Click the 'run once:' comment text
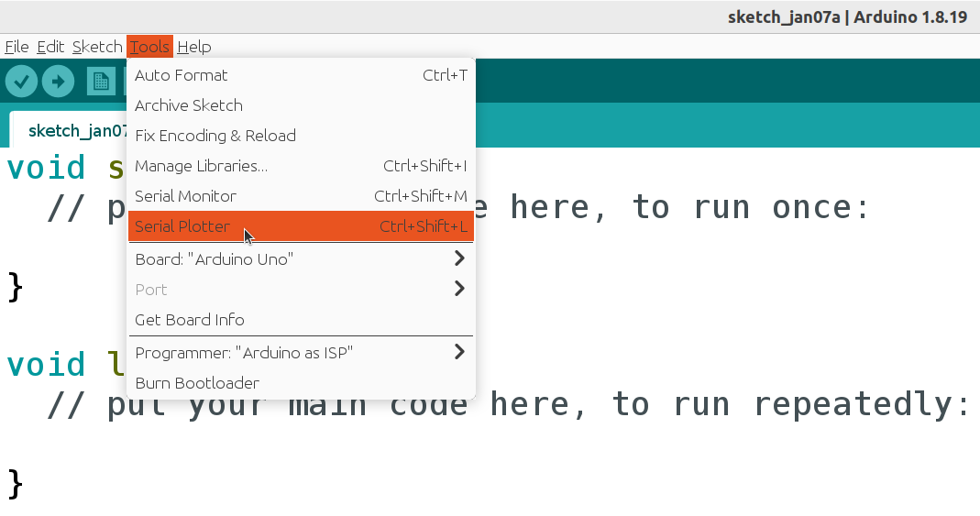 click(x=781, y=207)
